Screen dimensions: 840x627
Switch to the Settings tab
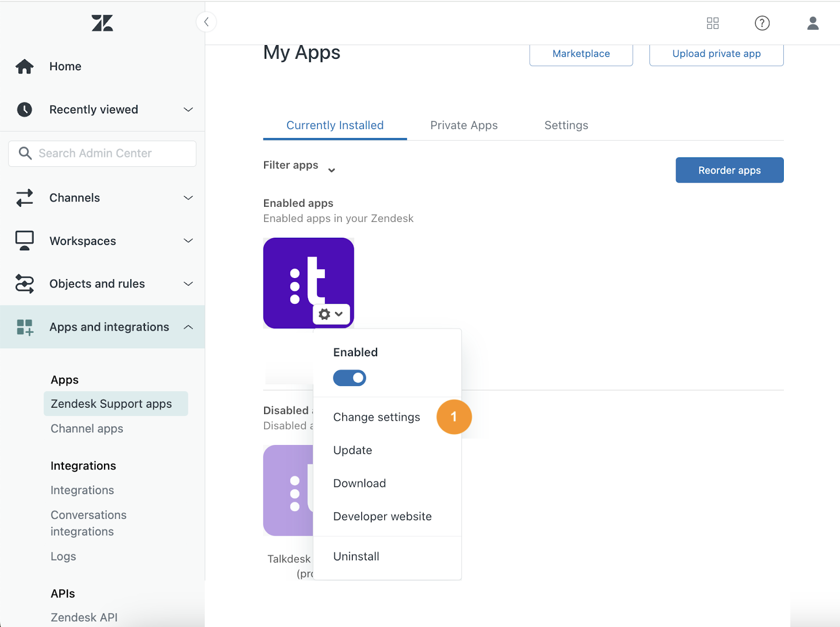point(566,125)
